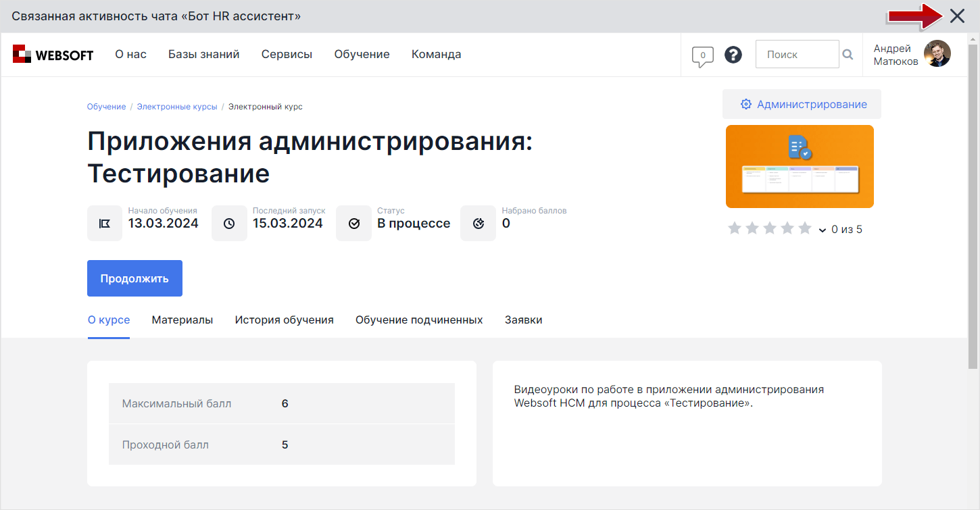Switch to the Материалы tab
Image resolution: width=980 pixels, height=510 pixels.
[x=182, y=320]
